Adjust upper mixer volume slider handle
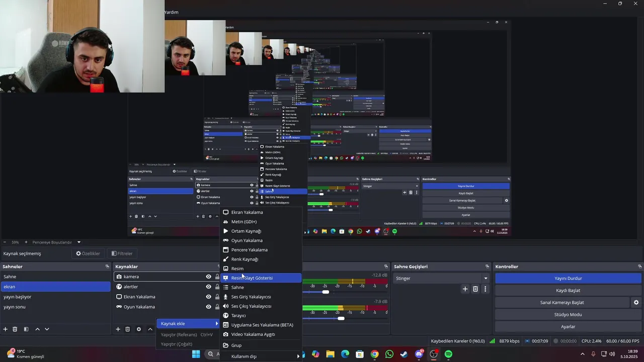This screenshot has height=362, width=644. [326, 292]
